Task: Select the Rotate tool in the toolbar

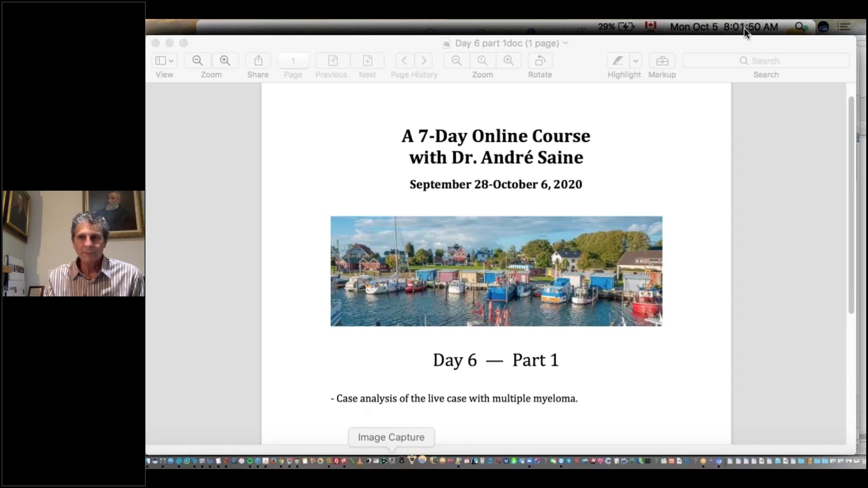Action: tap(540, 60)
